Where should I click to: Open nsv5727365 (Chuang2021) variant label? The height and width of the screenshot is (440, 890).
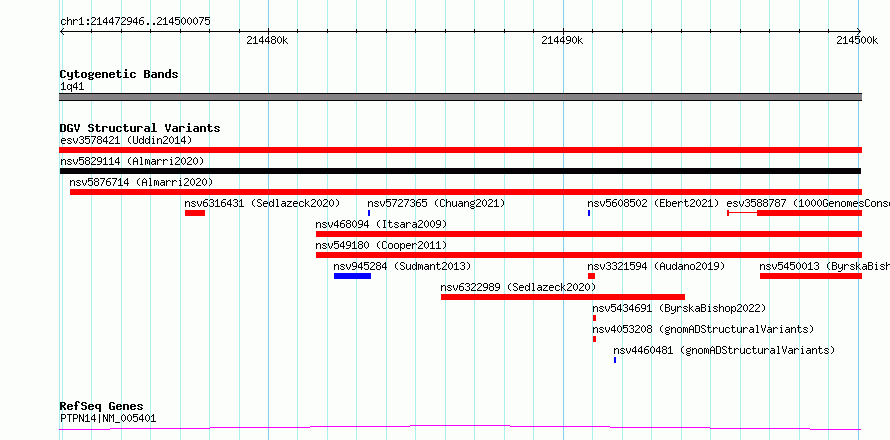tap(436, 203)
